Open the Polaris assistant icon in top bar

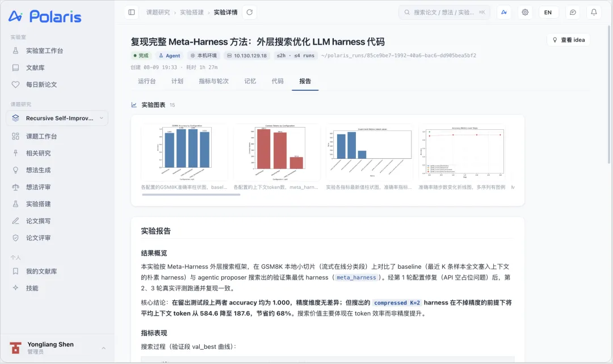pos(504,12)
